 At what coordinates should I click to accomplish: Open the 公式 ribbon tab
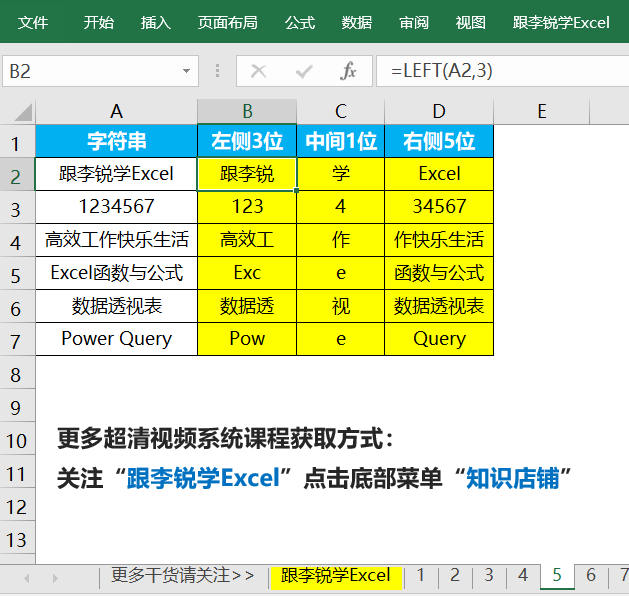(x=300, y=22)
